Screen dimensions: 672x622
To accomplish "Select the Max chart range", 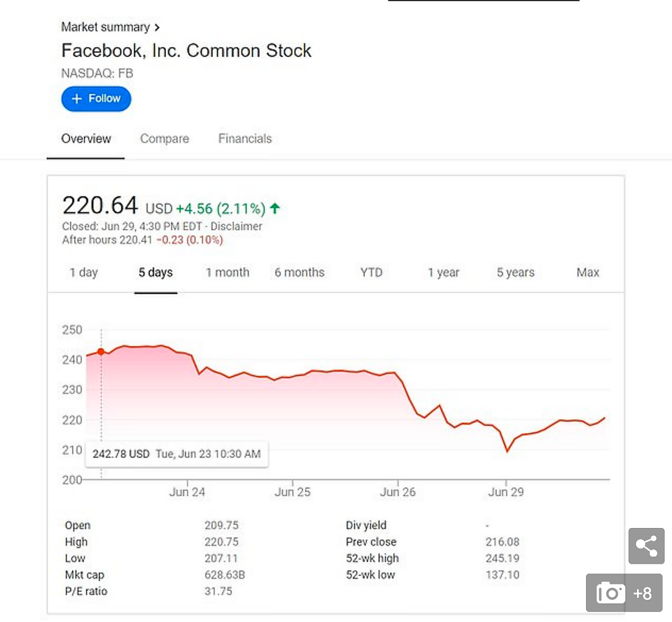I will [587, 273].
